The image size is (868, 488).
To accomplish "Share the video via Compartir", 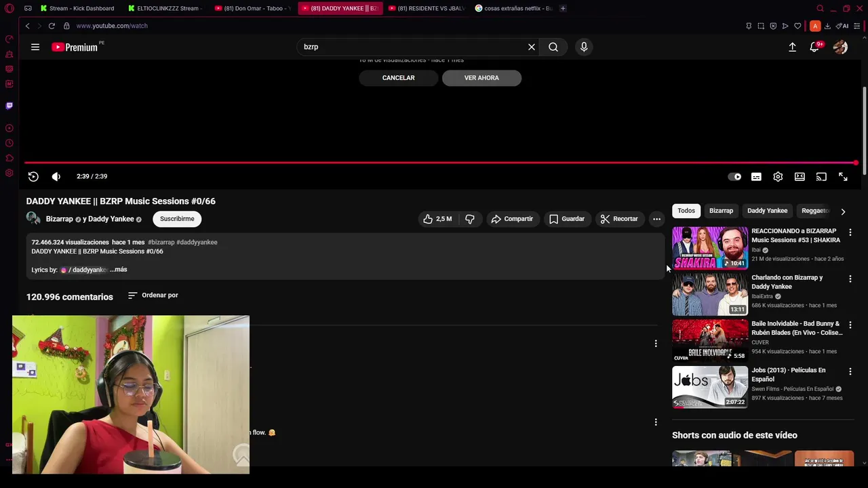I will 512,219.
